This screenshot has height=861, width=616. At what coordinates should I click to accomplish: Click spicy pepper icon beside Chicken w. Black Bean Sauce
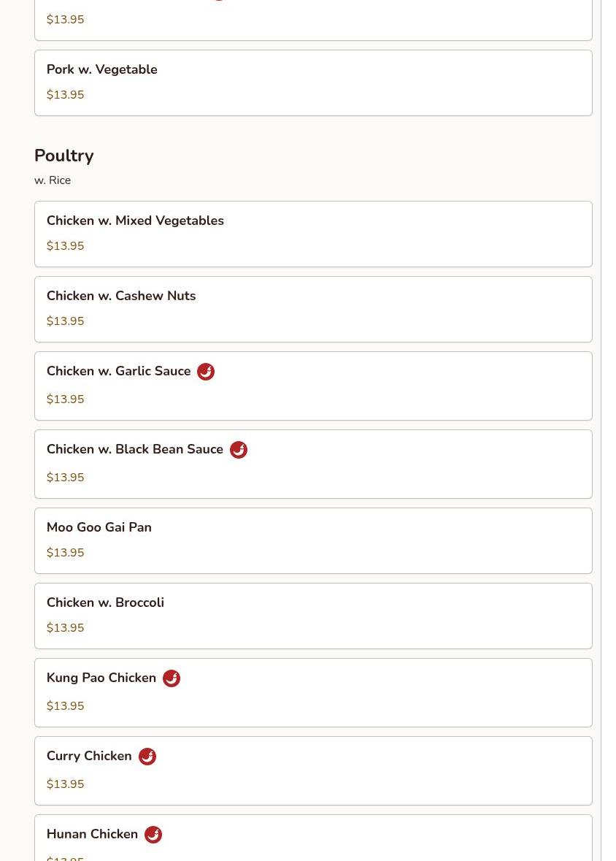click(238, 450)
